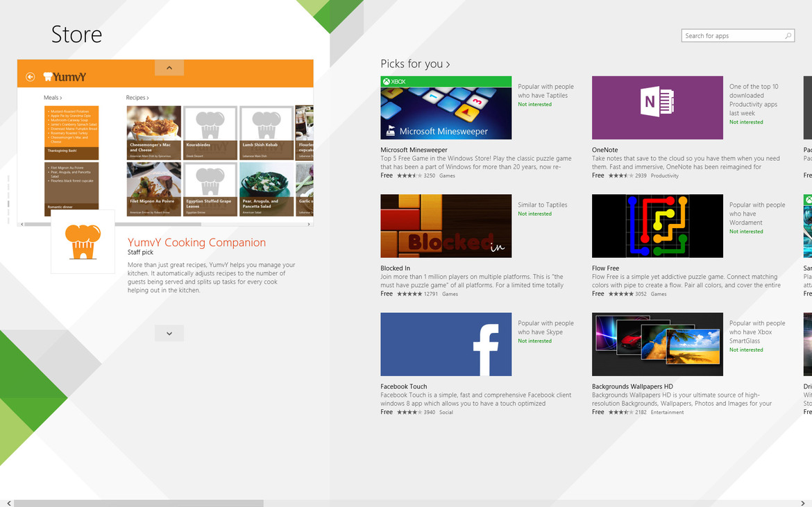Screen dimensions: 812x507
Task: Click the Search for apps field
Action: [738, 35]
